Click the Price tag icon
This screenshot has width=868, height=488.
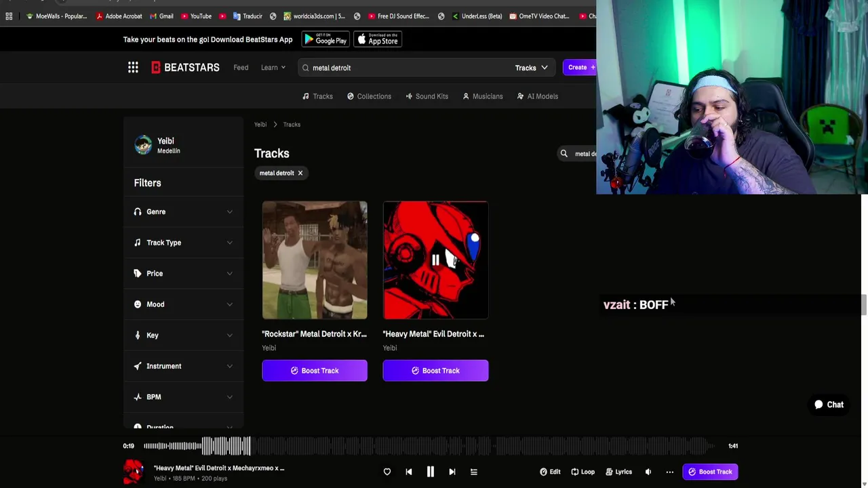138,273
